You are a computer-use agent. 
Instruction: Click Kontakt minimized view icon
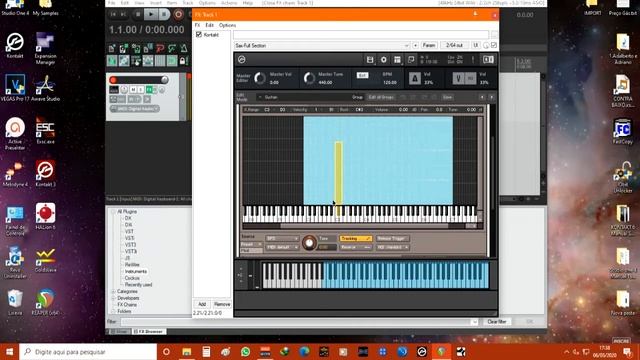coord(411,60)
